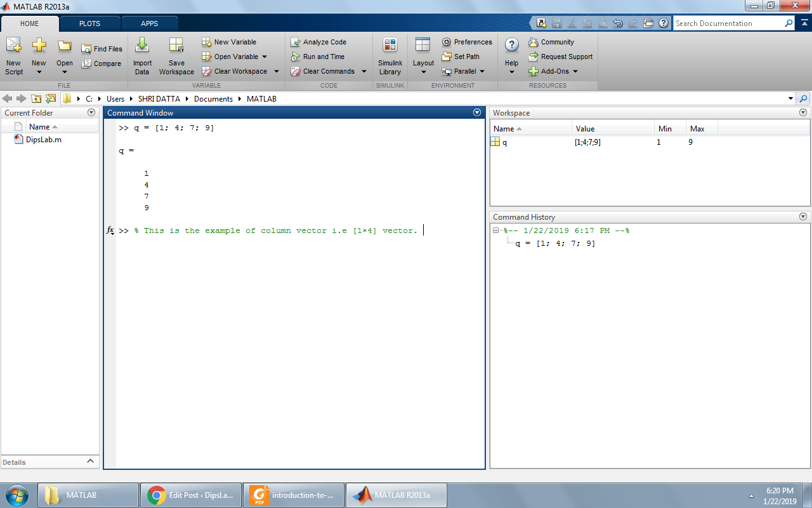The image size is (812, 508).
Task: Switch to the APPS tab
Action: (x=150, y=23)
